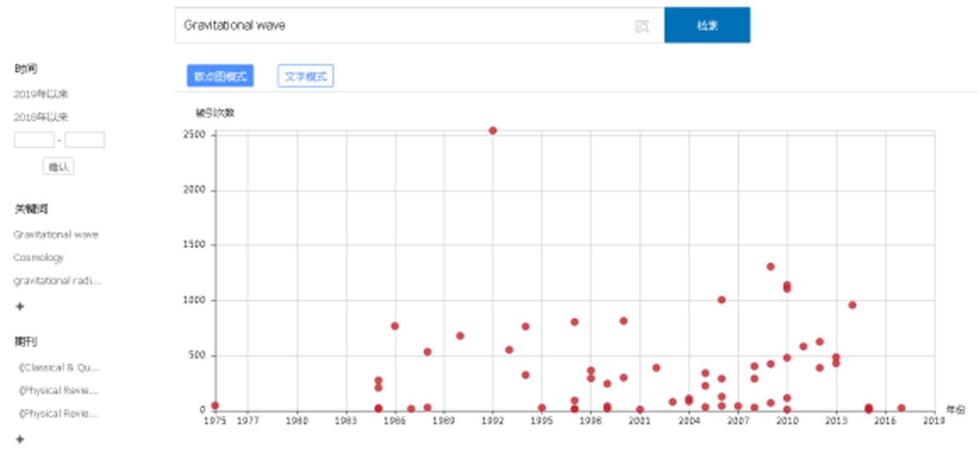980x453 pixels.
Task: Click the 2011 point near 580 citations
Action: (x=803, y=347)
